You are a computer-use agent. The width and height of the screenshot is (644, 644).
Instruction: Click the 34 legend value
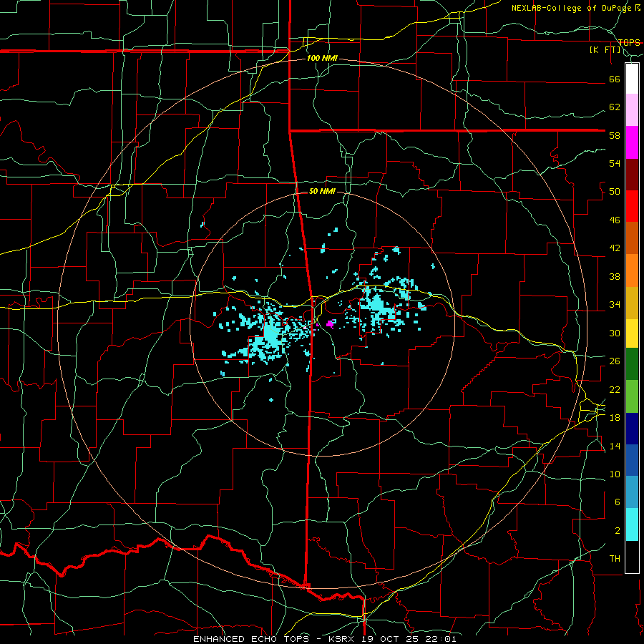615,305
